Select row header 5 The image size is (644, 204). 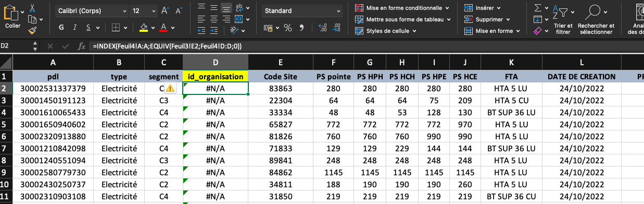pyautogui.click(x=6, y=125)
